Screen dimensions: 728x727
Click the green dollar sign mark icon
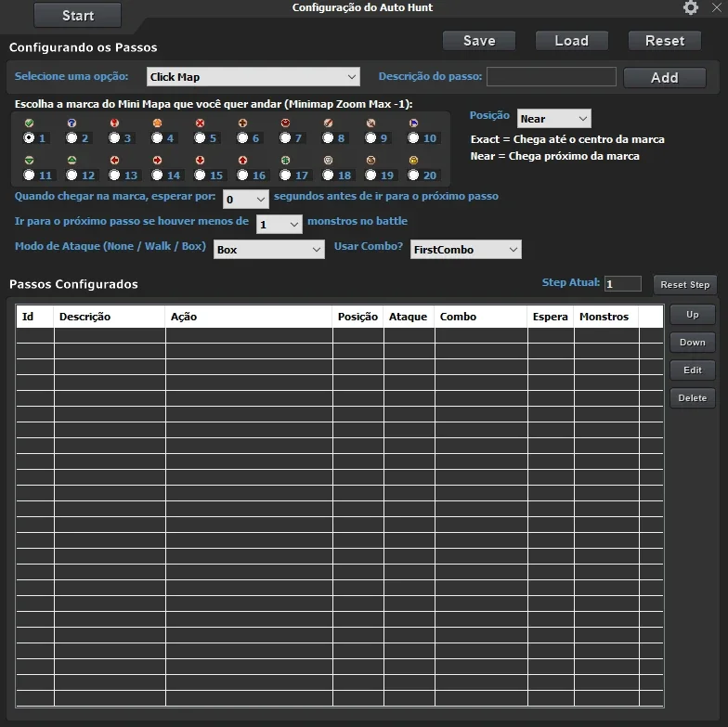(x=286, y=160)
